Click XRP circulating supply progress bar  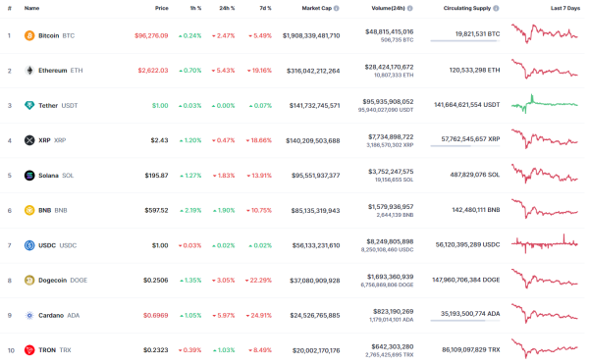(465, 145)
